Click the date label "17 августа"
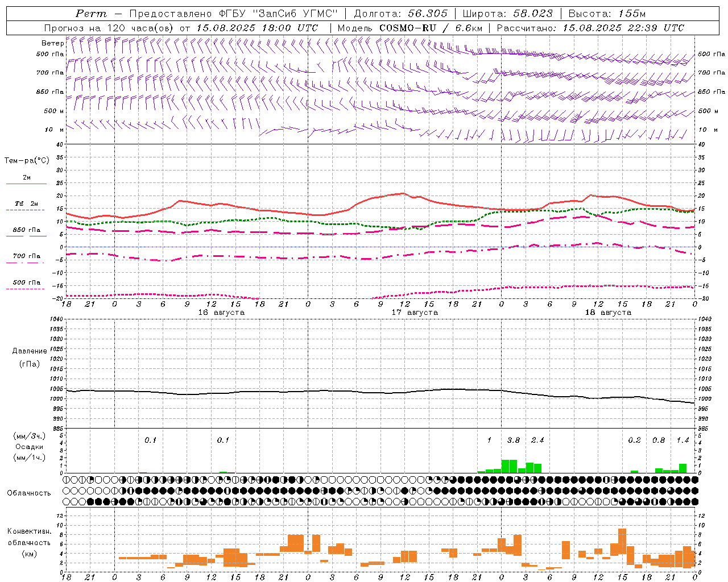Viewport: 728px width, 582px height. click(x=415, y=313)
